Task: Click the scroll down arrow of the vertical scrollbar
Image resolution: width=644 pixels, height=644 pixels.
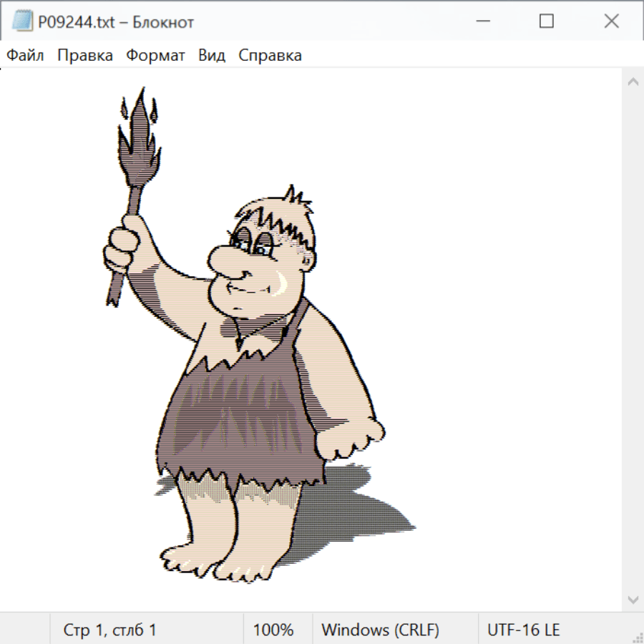Action: (633, 599)
